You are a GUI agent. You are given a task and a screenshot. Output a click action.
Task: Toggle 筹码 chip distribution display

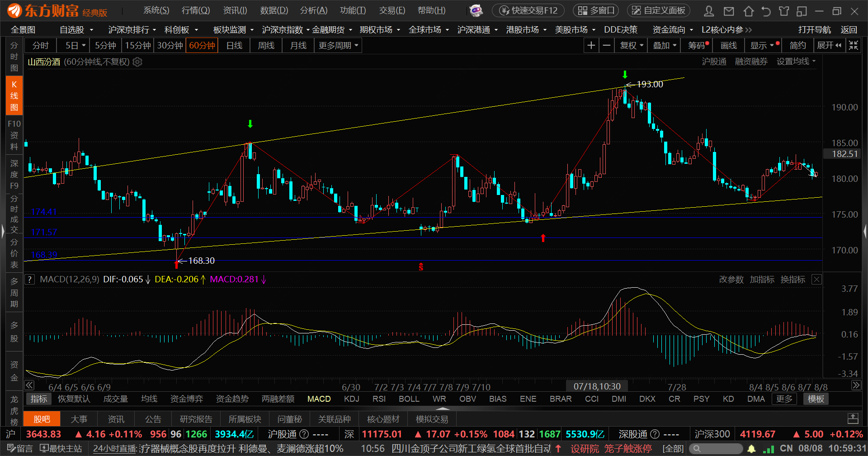click(696, 45)
